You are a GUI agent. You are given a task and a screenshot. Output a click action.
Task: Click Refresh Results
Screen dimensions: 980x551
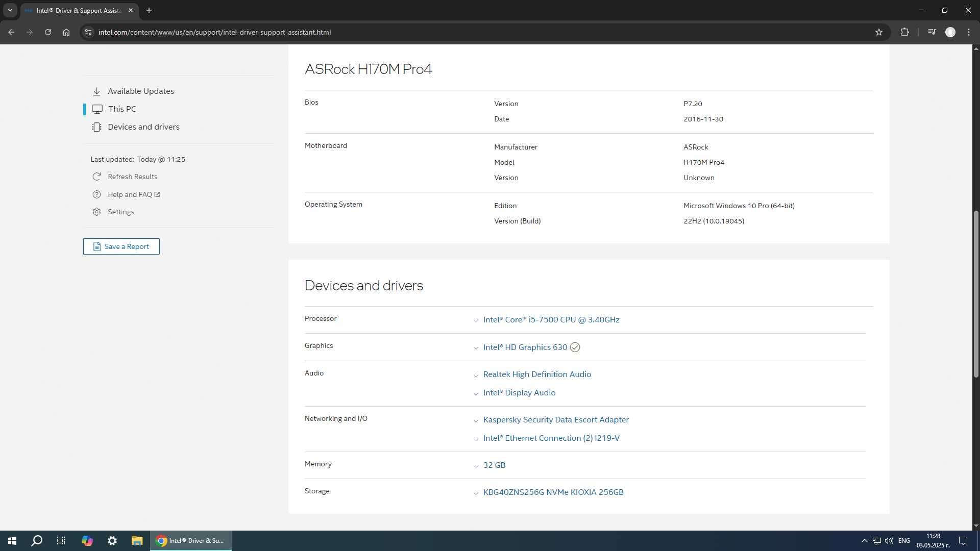click(132, 177)
